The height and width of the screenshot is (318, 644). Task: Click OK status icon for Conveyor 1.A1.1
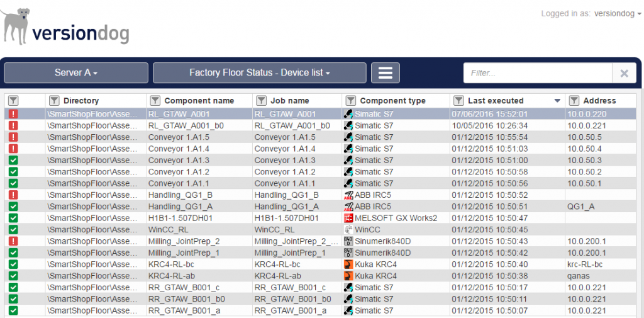(13, 183)
